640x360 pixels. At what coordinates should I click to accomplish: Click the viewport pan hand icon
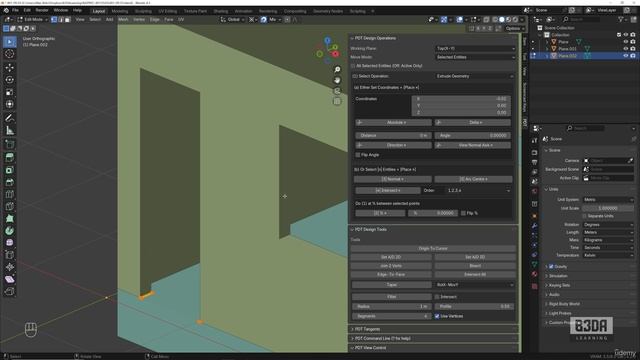[337, 80]
